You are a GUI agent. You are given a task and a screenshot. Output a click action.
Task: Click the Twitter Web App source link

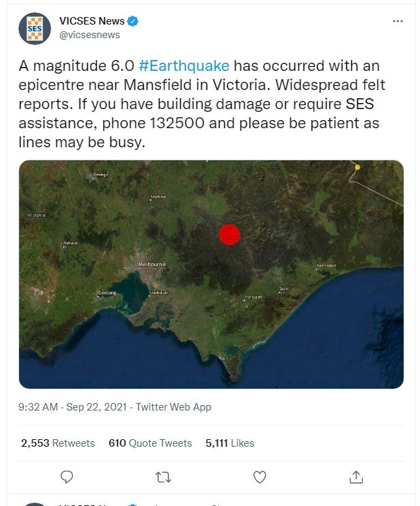[x=173, y=407]
